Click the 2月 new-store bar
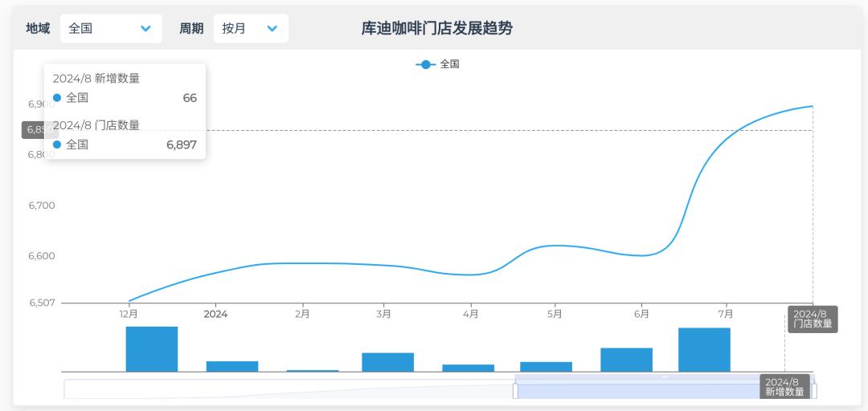 [x=313, y=371]
